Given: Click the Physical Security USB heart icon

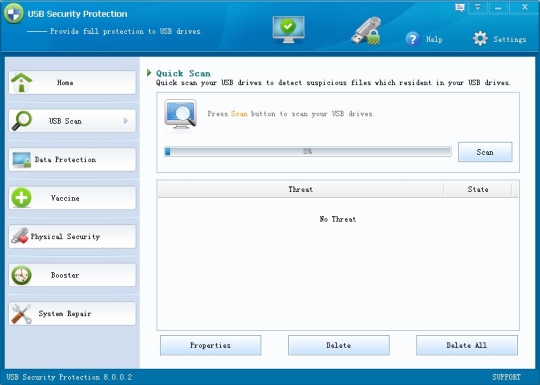Looking at the screenshot, I should [x=20, y=236].
